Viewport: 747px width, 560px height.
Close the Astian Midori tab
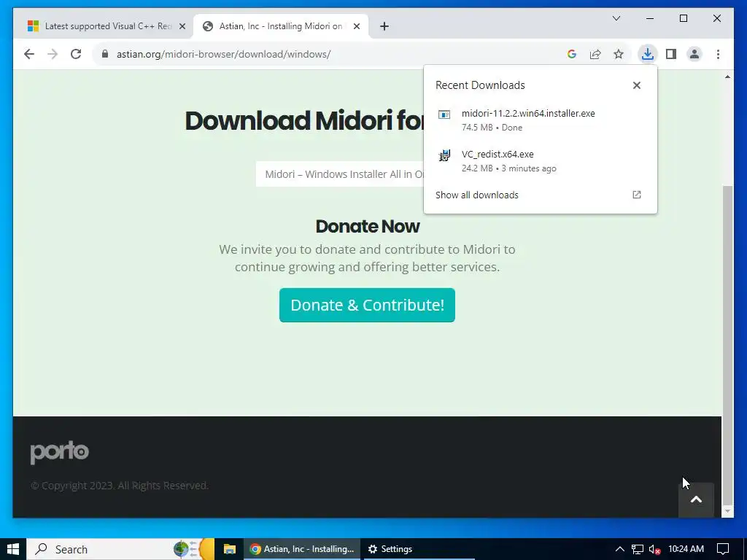coord(356,27)
